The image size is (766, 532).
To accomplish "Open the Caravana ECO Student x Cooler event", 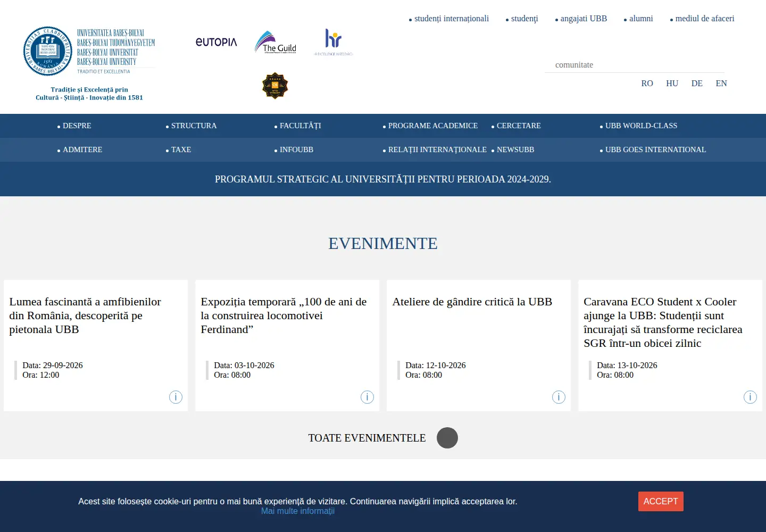I will pos(663,322).
